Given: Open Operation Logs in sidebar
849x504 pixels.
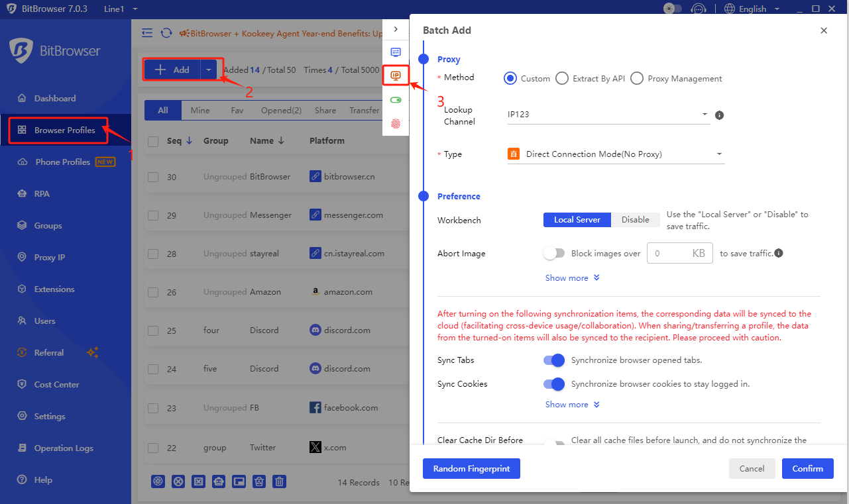Looking at the screenshot, I should 66,448.
